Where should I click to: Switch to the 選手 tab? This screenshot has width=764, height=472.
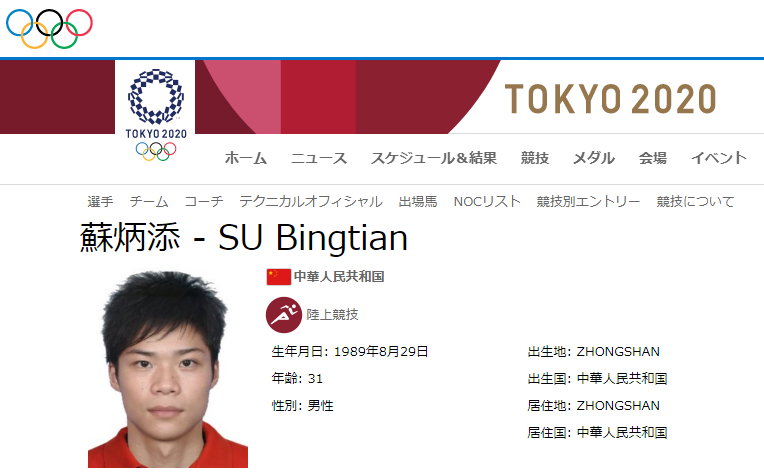click(x=100, y=202)
